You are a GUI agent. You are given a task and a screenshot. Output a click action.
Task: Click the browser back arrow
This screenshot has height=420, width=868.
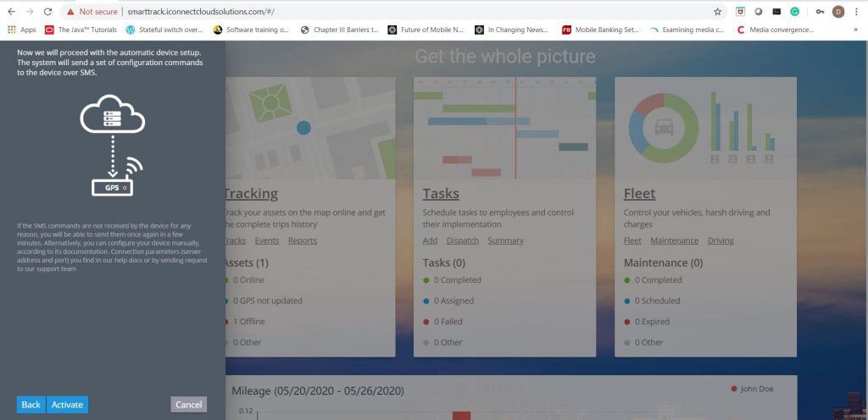pos(11,12)
